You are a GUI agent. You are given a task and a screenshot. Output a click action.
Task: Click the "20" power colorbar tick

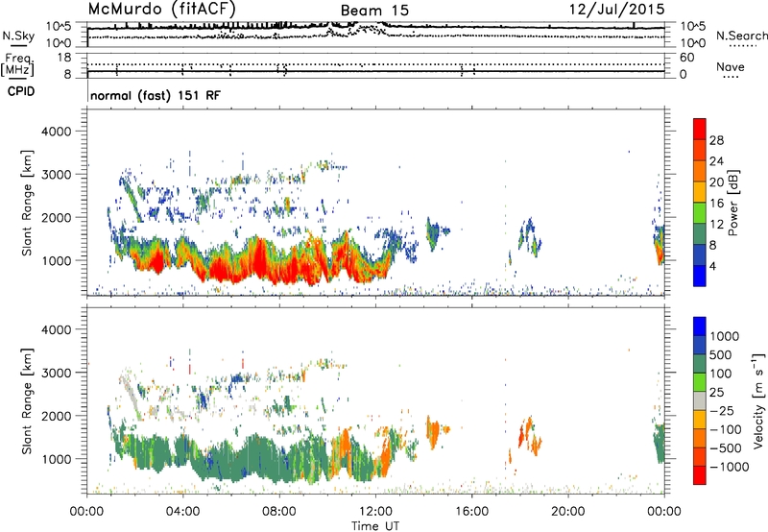pos(716,182)
